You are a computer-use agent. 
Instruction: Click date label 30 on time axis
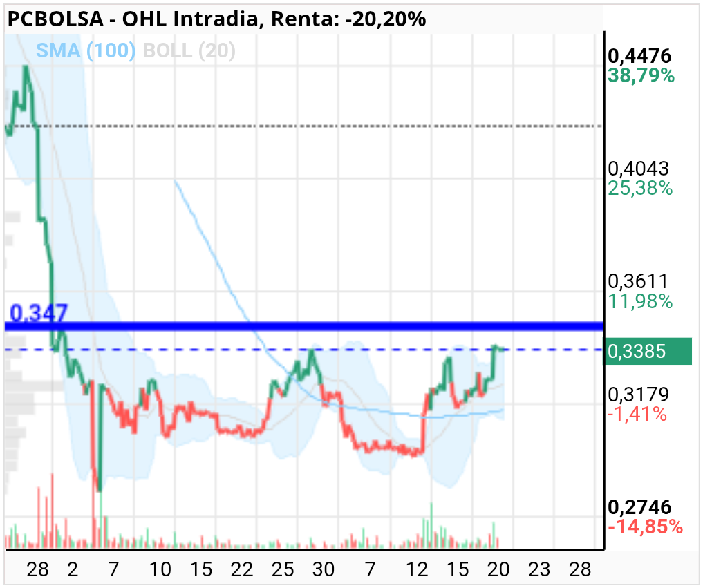tap(324, 569)
